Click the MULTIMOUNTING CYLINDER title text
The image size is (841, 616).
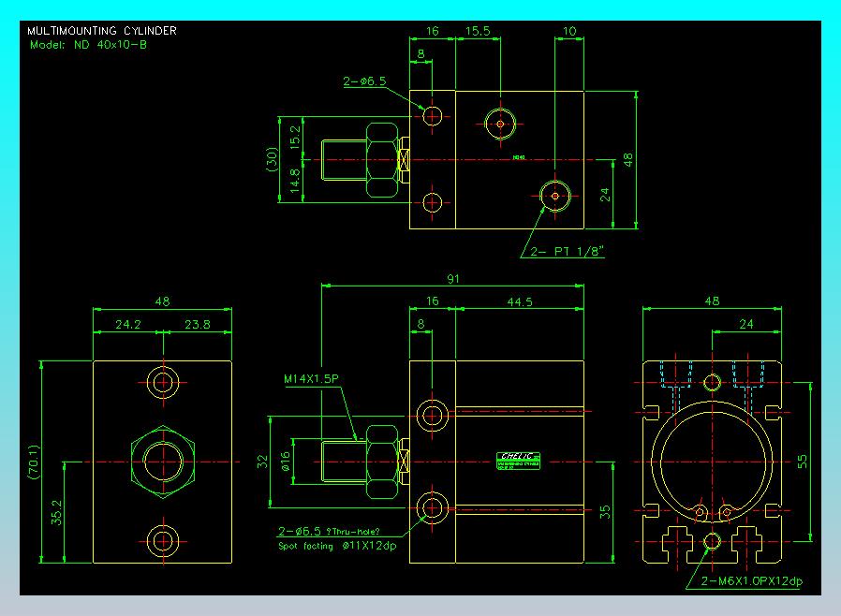pyautogui.click(x=102, y=31)
